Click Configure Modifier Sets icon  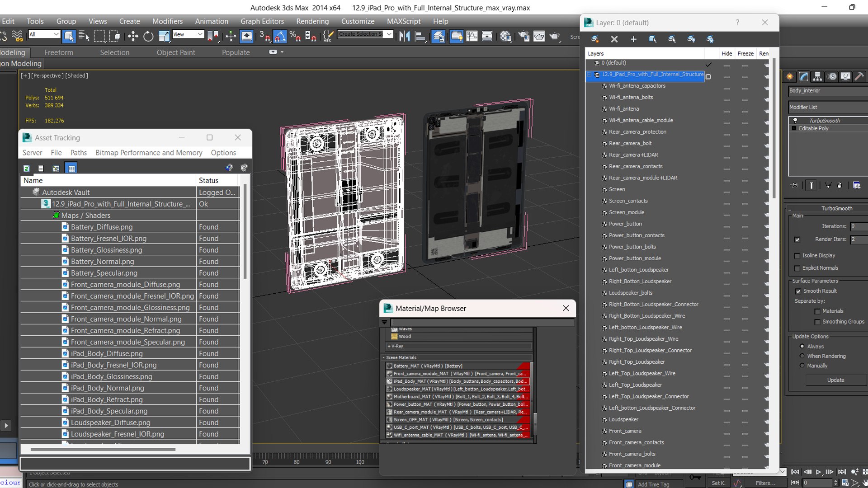click(x=857, y=185)
